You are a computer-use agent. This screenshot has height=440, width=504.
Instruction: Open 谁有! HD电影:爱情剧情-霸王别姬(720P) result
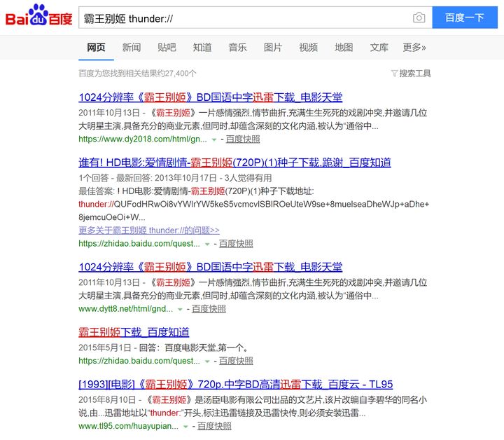[234, 163]
